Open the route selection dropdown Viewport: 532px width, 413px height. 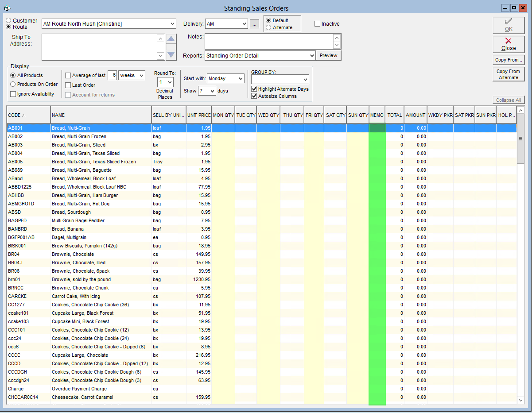click(x=172, y=24)
